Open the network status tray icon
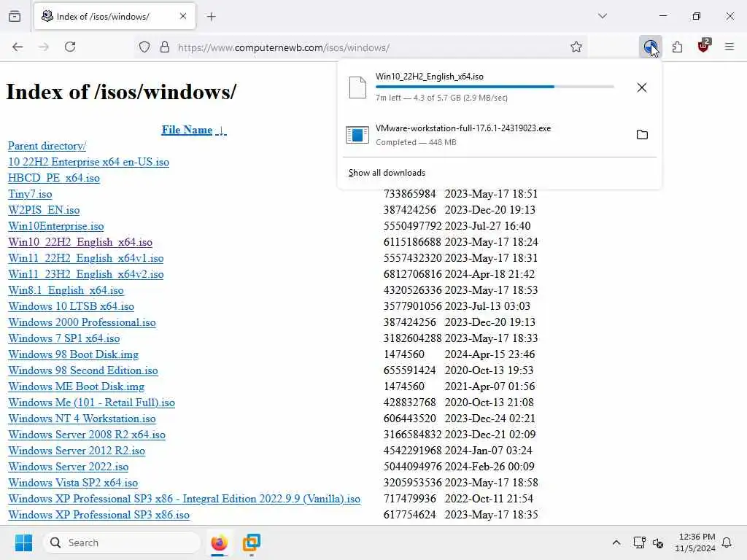The height and width of the screenshot is (560, 747). tap(639, 542)
